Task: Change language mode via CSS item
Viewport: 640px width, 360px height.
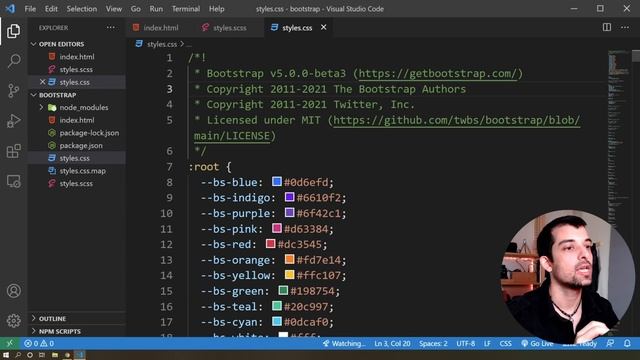Action: [x=505, y=344]
